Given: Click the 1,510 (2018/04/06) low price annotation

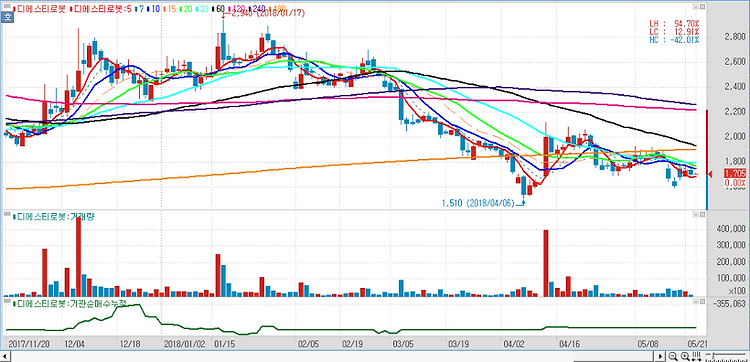Looking at the screenshot, I should click(x=478, y=203).
